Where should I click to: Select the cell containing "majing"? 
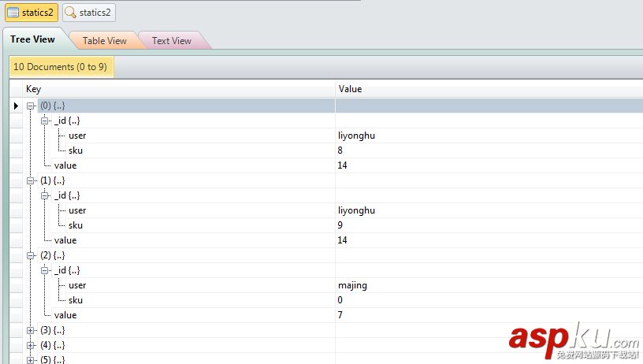pos(352,285)
